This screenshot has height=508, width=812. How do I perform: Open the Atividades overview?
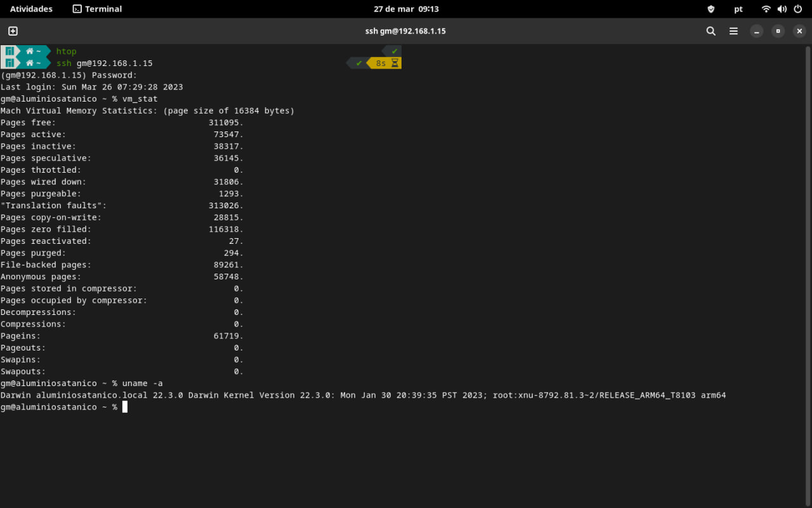[x=31, y=9]
